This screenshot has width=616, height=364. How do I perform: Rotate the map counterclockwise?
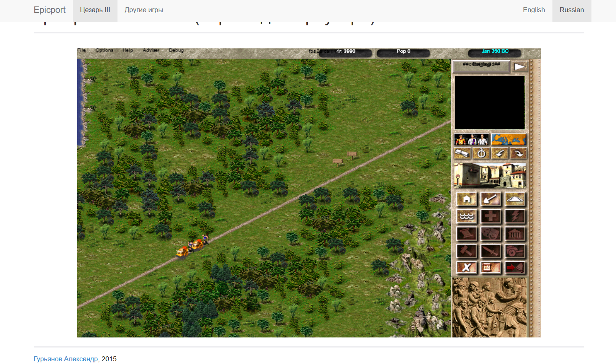click(x=500, y=154)
